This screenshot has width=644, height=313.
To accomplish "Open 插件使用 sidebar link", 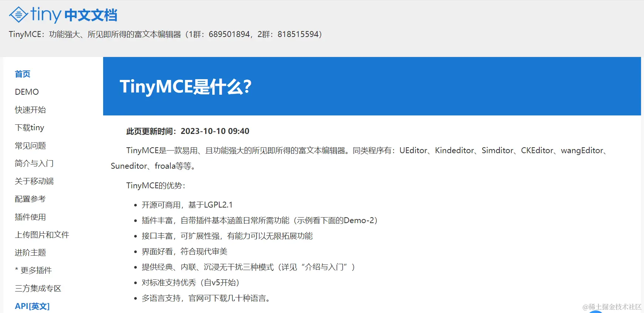I will (x=30, y=217).
